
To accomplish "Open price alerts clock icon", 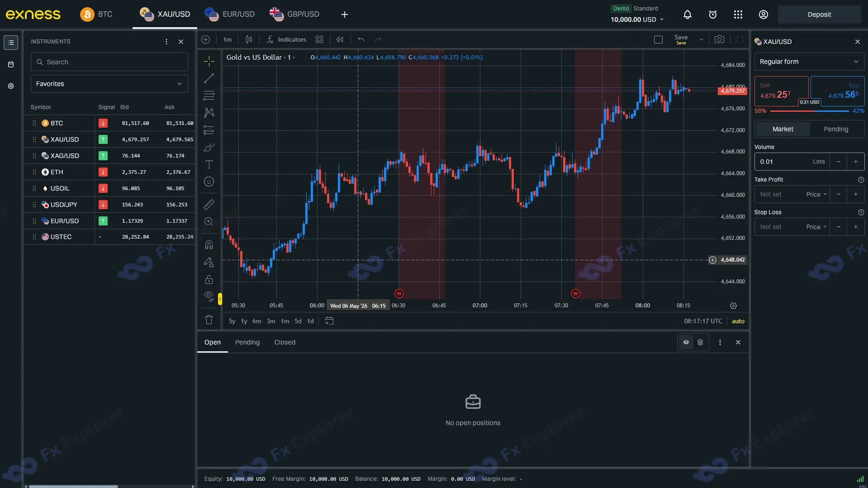I will [x=713, y=14].
